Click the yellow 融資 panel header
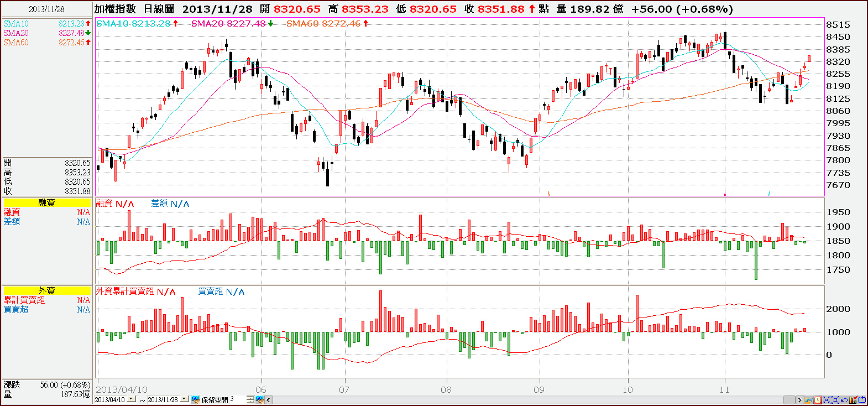868x406 pixels. (x=47, y=202)
